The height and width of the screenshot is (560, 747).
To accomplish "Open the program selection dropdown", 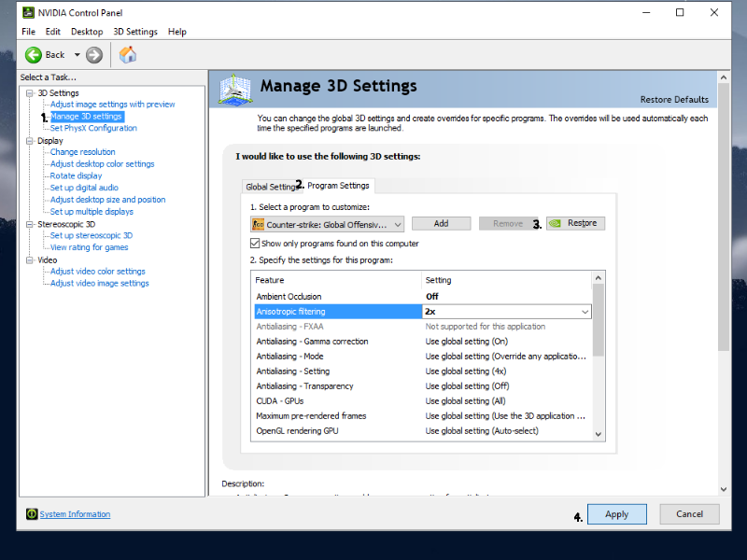I will click(x=328, y=224).
